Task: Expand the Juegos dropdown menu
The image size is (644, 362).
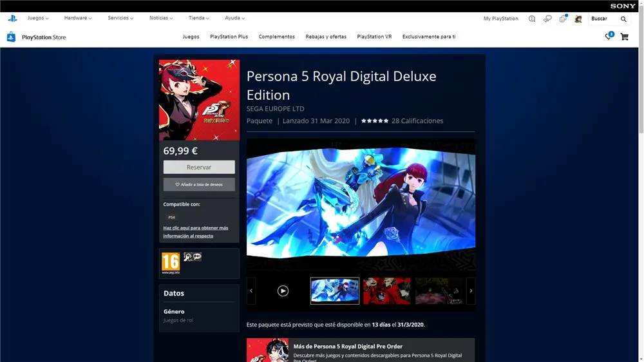Action: point(37,18)
